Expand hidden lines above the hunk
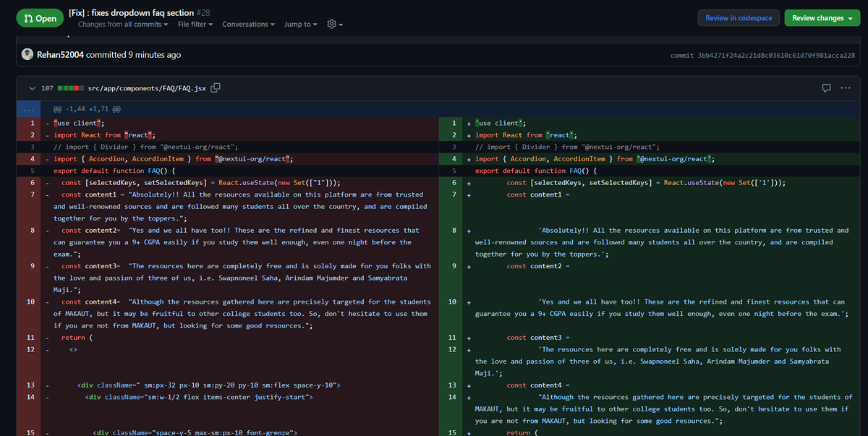The height and width of the screenshot is (436, 868). (28, 109)
